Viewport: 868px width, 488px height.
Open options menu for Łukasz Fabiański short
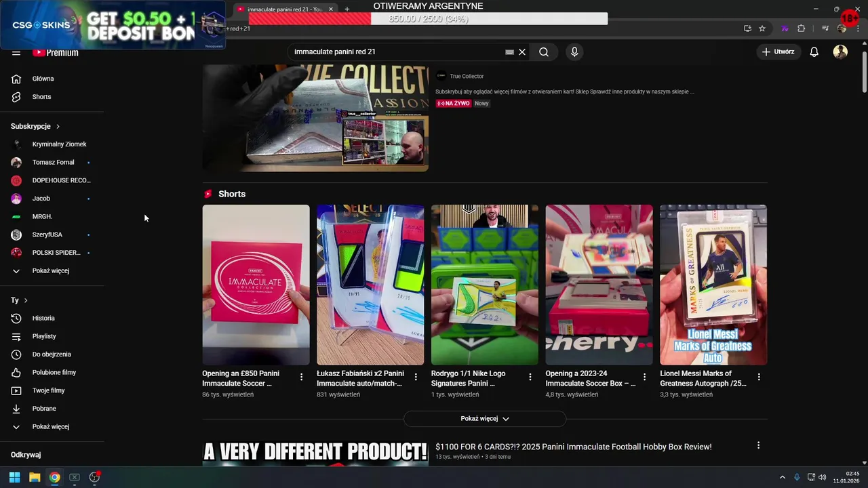(416, 377)
